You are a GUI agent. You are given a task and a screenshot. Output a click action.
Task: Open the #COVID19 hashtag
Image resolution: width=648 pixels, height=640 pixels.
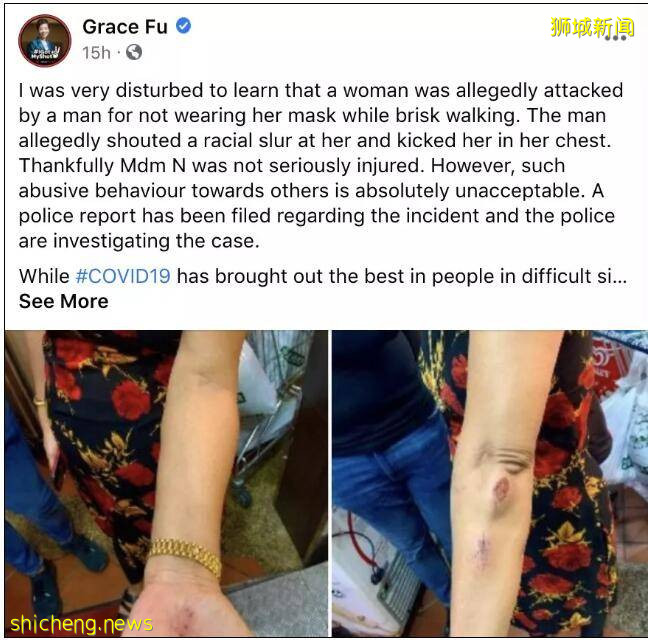(123, 276)
